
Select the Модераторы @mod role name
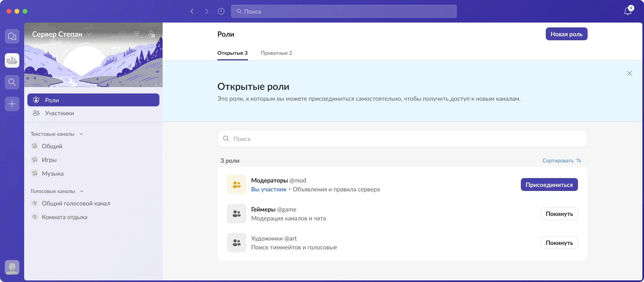[x=279, y=180]
